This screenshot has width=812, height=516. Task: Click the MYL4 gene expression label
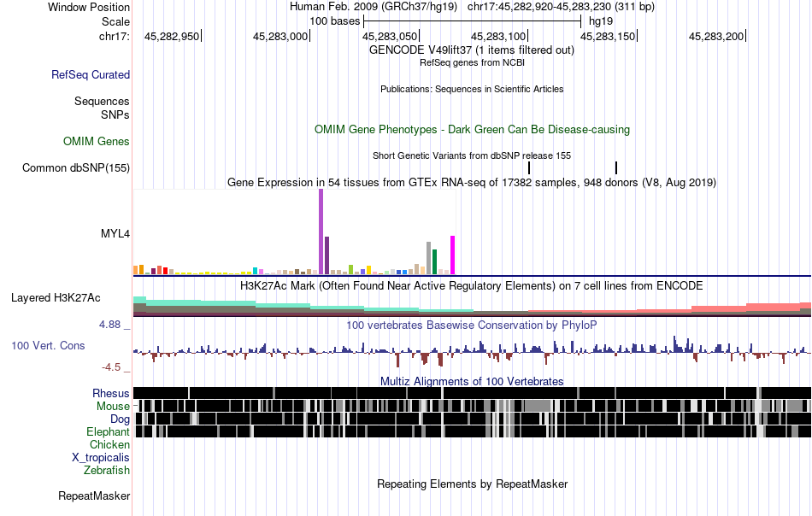coord(115,233)
